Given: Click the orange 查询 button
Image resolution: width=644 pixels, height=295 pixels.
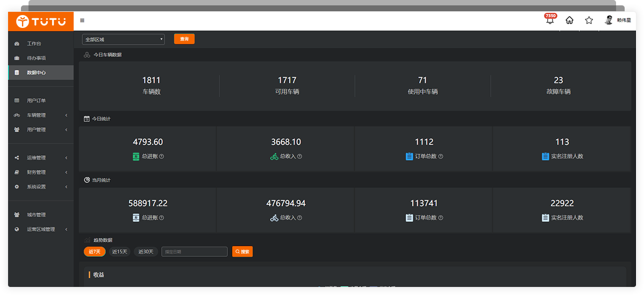Looking at the screenshot, I should tap(184, 39).
